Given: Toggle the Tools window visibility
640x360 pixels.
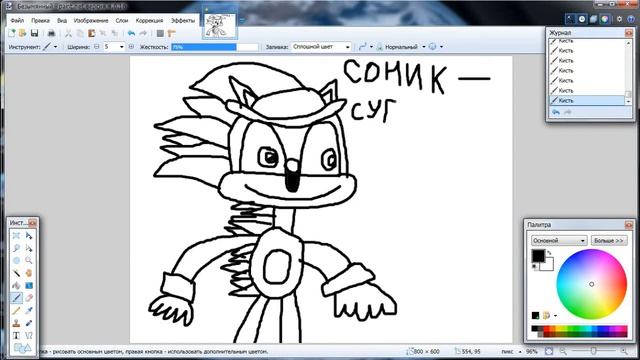Looking at the screenshot, I should [x=570, y=19].
